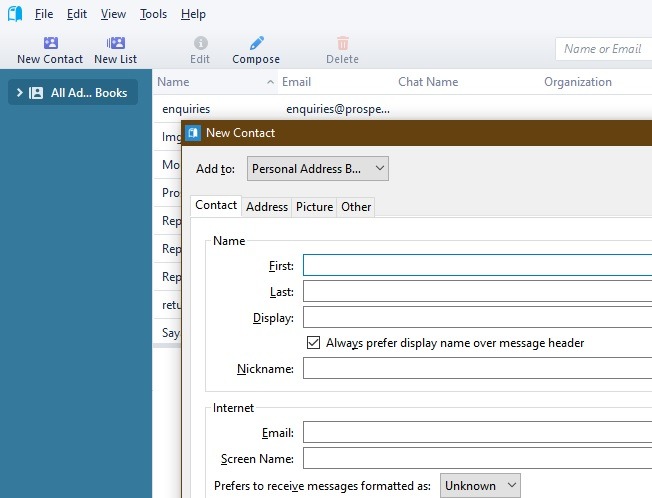Select the enquiries contact row

point(402,109)
